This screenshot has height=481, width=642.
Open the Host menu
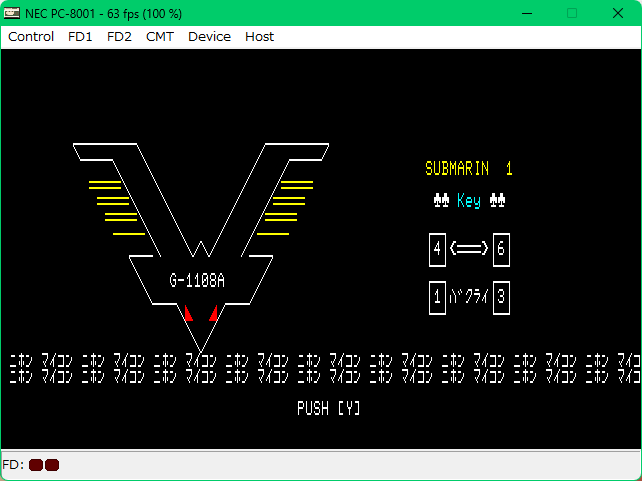click(x=259, y=37)
